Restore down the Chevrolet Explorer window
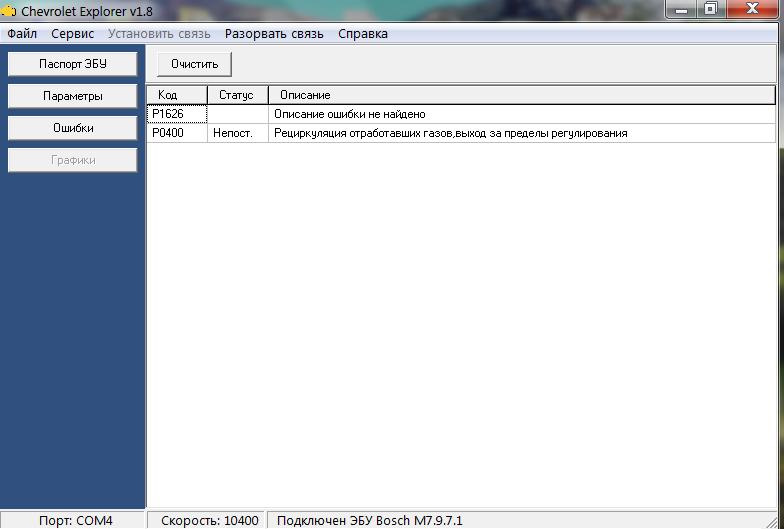 [x=710, y=8]
